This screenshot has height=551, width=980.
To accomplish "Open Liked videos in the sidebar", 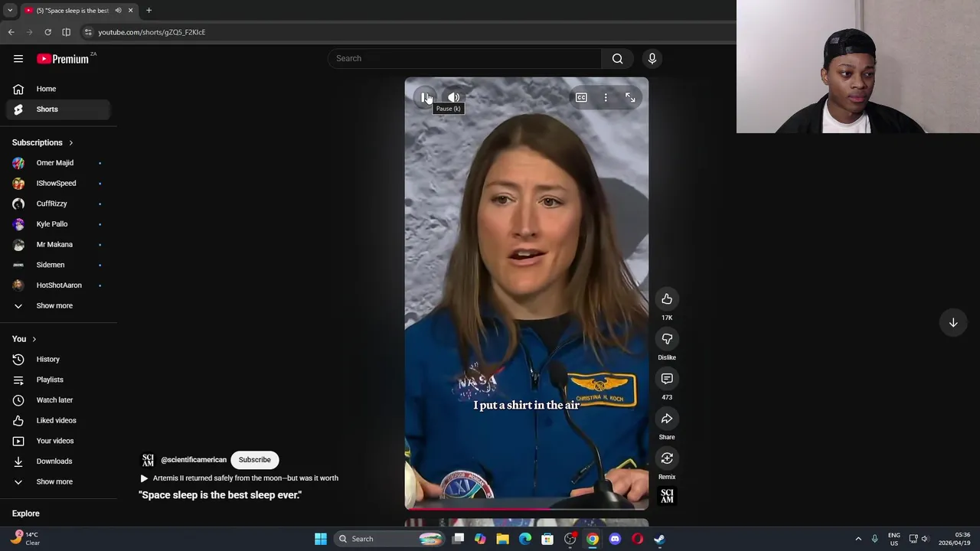I will click(x=58, y=421).
